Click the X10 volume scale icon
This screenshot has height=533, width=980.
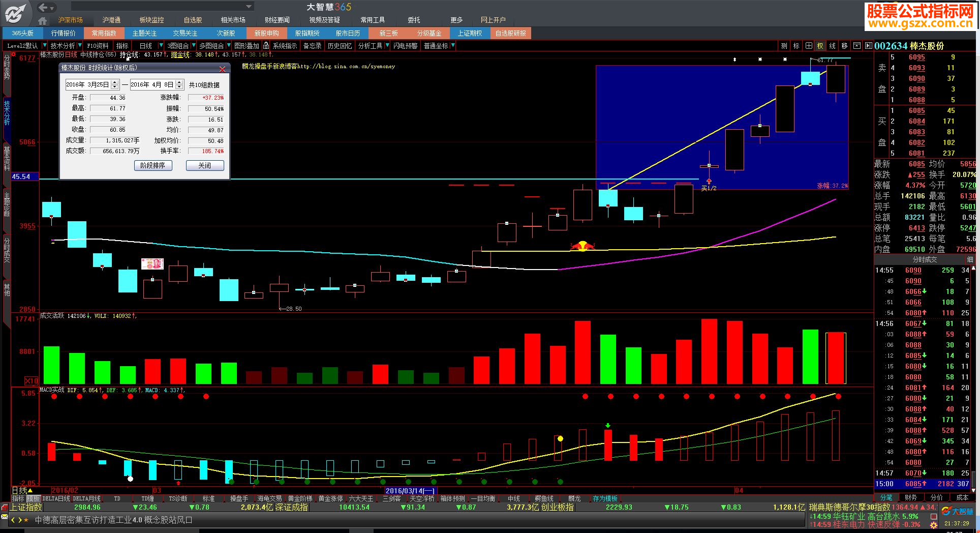(x=32, y=380)
